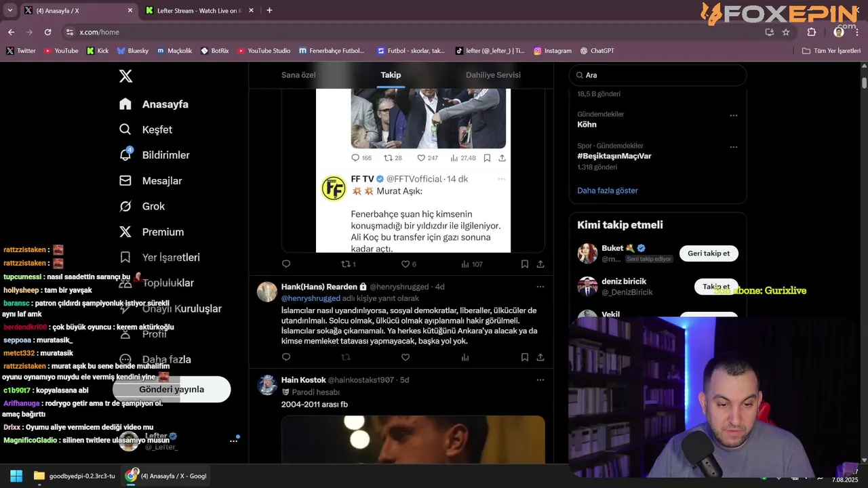
Task: Open #BeşiktaşınMaçıVar trend
Action: [614, 156]
